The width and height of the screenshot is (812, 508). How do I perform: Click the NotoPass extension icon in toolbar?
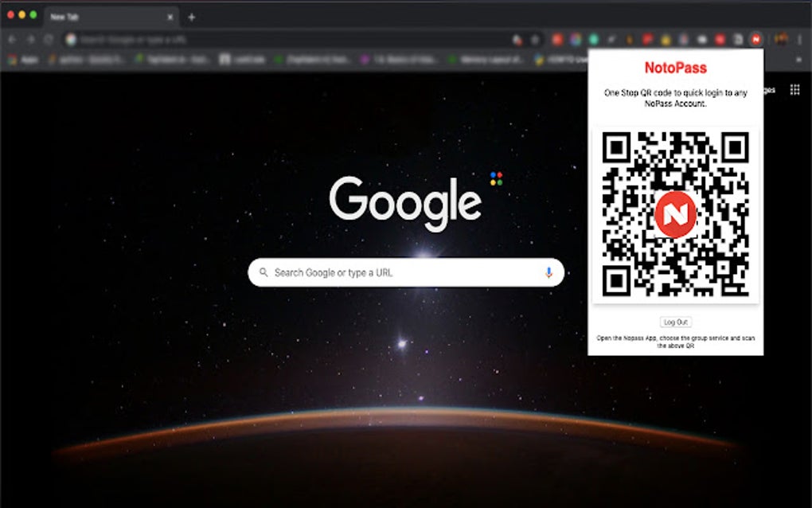pyautogui.click(x=755, y=39)
